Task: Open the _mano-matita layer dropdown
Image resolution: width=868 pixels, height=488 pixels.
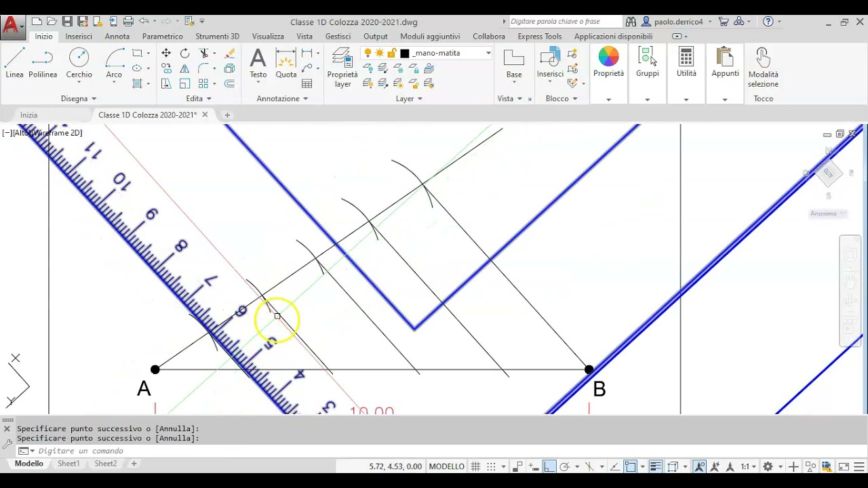Action: (x=488, y=53)
